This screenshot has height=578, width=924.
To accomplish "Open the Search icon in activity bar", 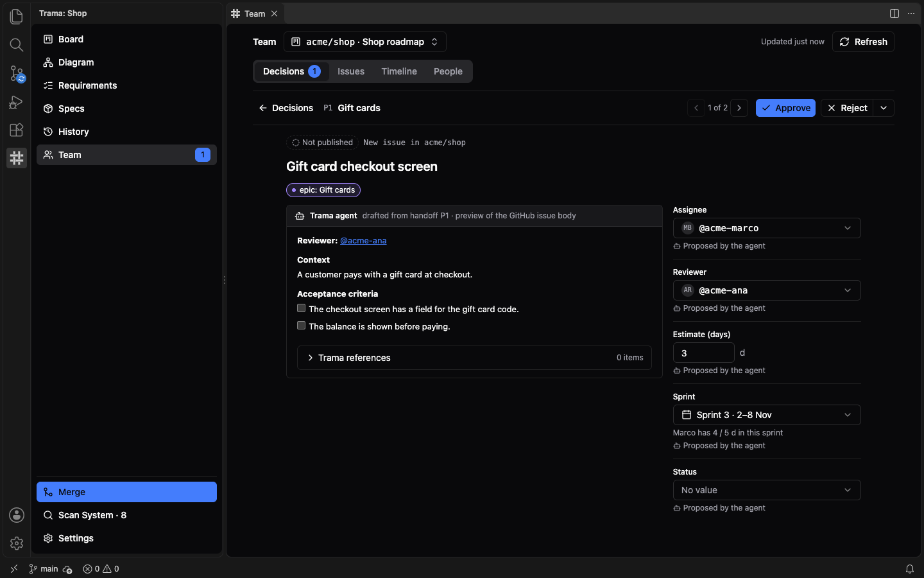I will (17, 44).
